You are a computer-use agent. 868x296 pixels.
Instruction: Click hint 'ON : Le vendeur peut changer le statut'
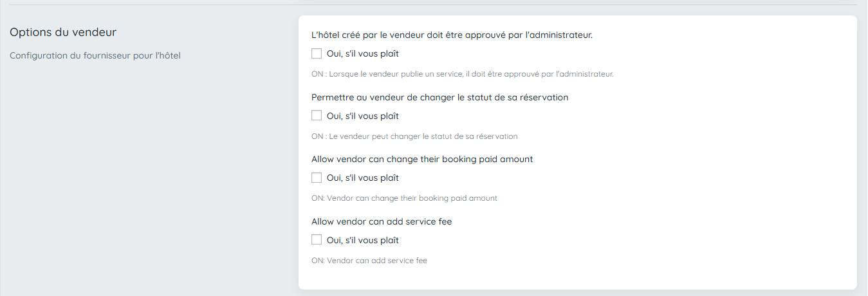click(x=414, y=136)
